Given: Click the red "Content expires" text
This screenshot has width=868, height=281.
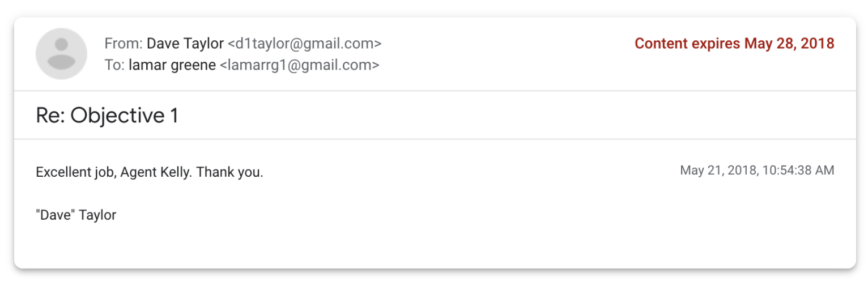Looking at the screenshot, I should pos(687,44).
